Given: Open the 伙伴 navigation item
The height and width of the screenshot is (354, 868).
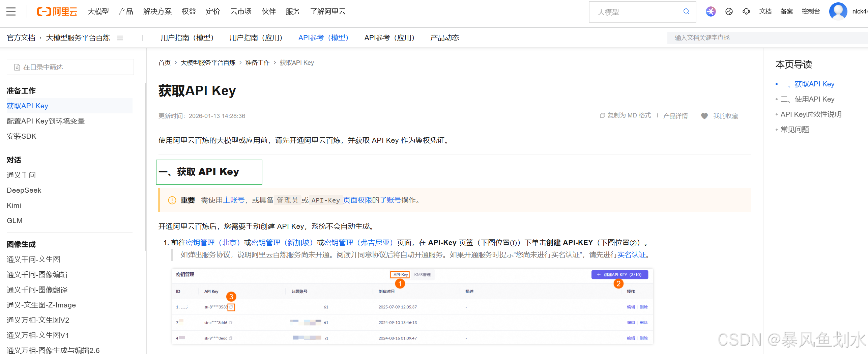Looking at the screenshot, I should [269, 11].
